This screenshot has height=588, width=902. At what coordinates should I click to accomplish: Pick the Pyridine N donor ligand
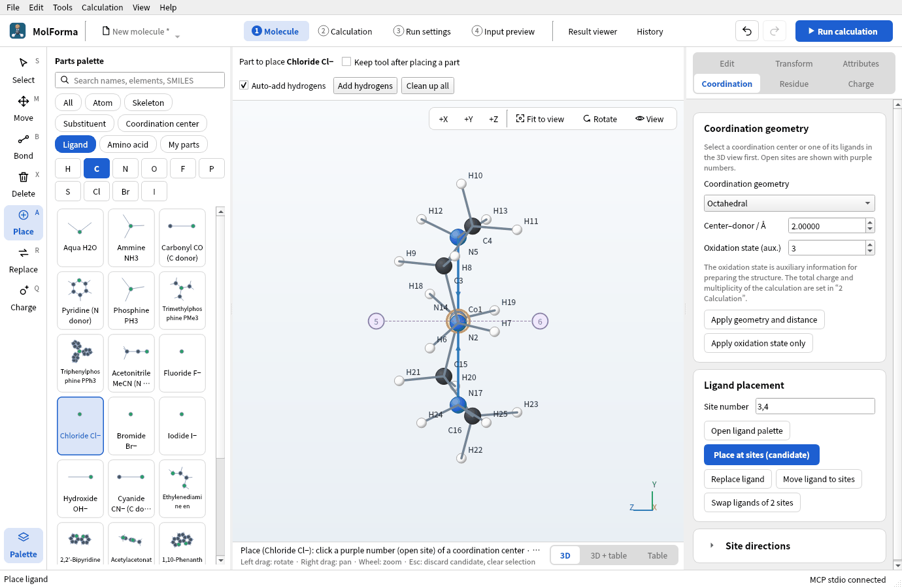[x=80, y=301]
